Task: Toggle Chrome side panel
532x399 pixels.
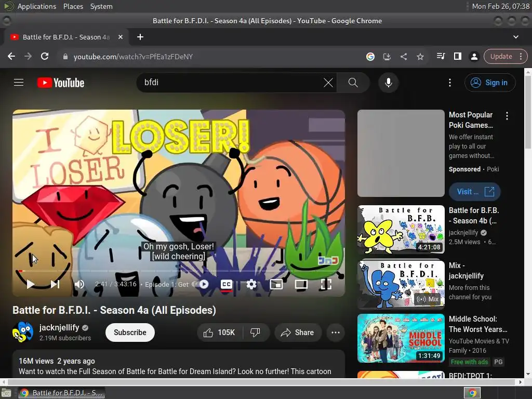Action: pos(457,56)
